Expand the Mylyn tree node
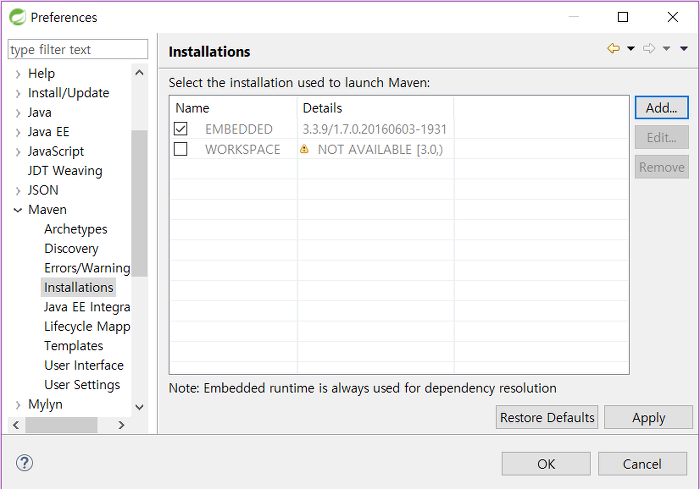 pyautogui.click(x=18, y=405)
